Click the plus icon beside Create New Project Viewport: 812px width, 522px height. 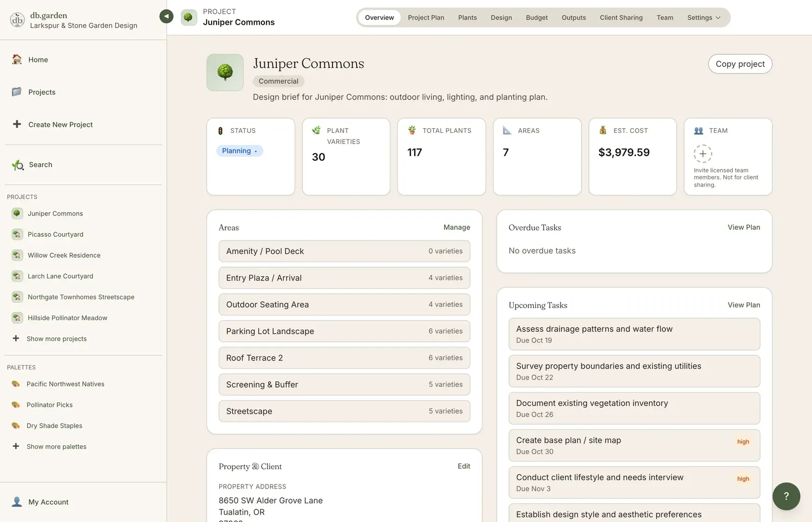17,124
